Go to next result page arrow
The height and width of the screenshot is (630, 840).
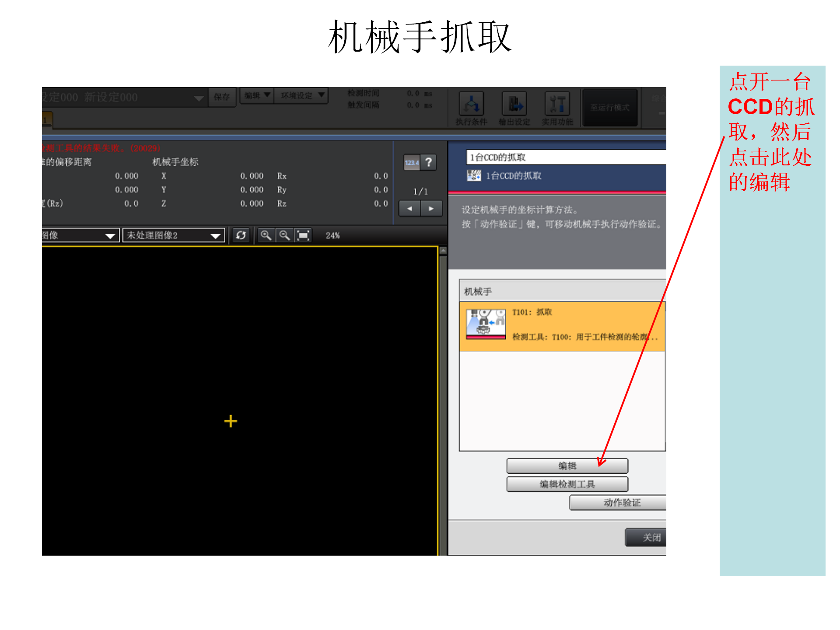pos(431,209)
